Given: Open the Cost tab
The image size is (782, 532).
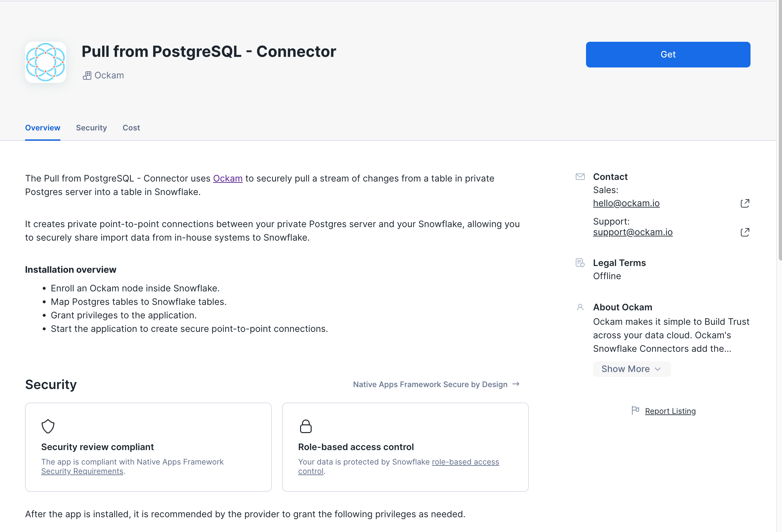Looking at the screenshot, I should coord(131,128).
